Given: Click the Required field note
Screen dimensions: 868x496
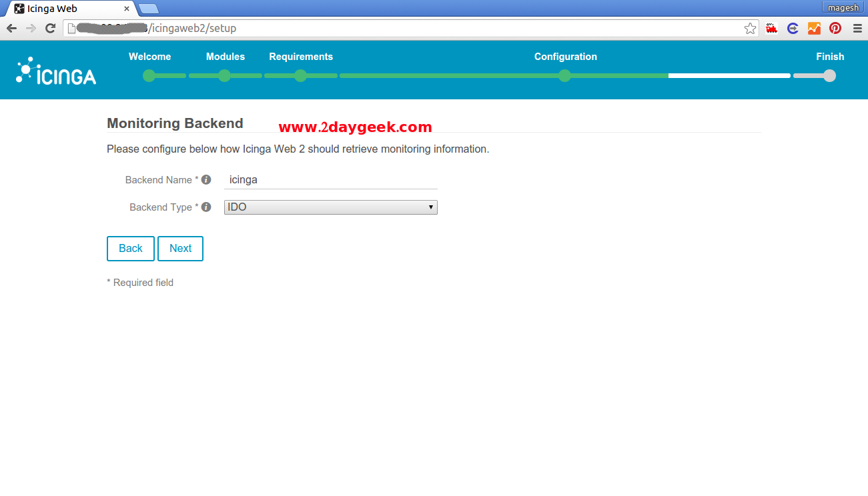Looking at the screenshot, I should (x=140, y=283).
